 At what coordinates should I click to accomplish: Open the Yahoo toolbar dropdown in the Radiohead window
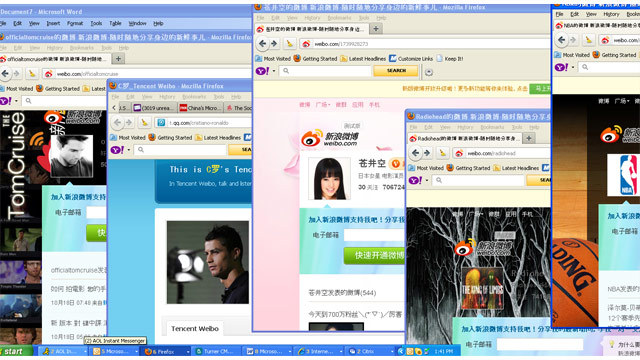427,180
